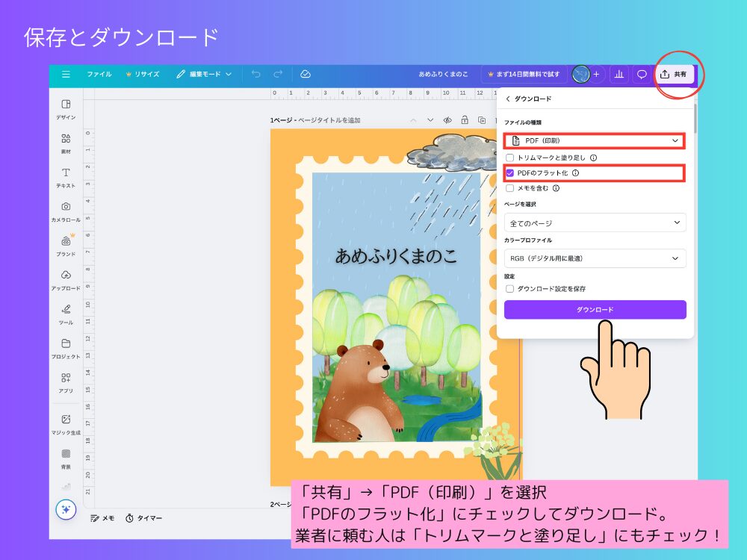The width and height of the screenshot is (747, 560).
Task: Uncheck the PDFのフラット化 option
Action: [511, 173]
